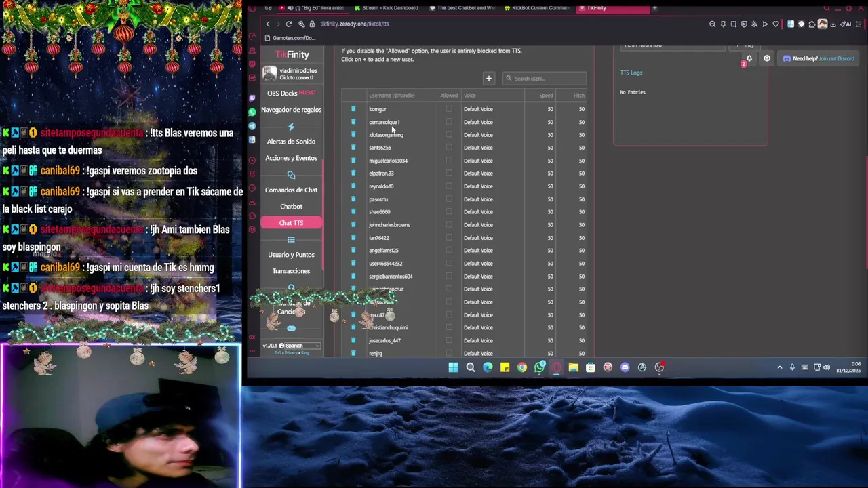Toggle Allowed checkbox for osmarcolque1
The height and width of the screenshot is (488, 868).
(x=449, y=122)
